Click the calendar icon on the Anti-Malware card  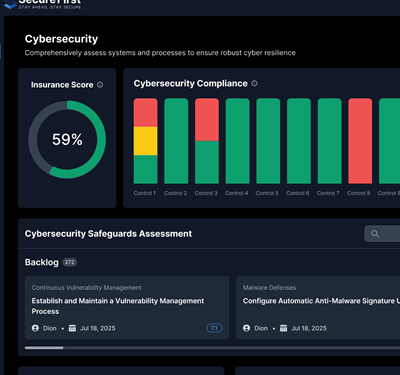pos(284,328)
